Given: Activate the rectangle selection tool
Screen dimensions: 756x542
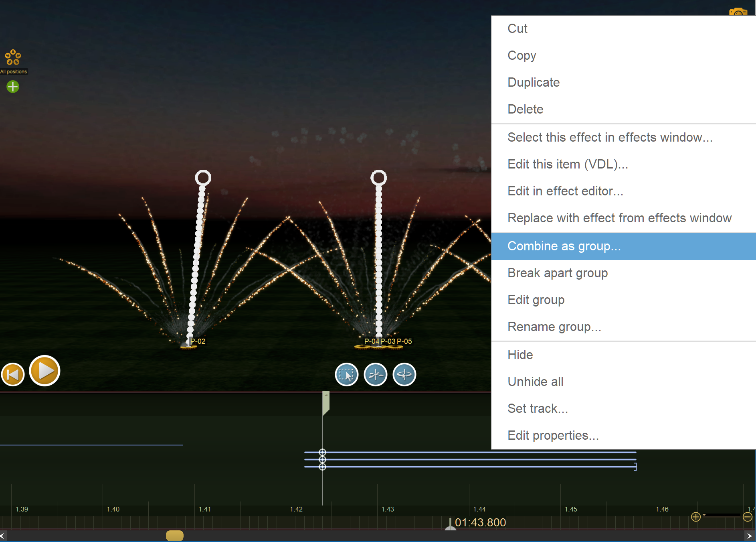Looking at the screenshot, I should (x=347, y=375).
